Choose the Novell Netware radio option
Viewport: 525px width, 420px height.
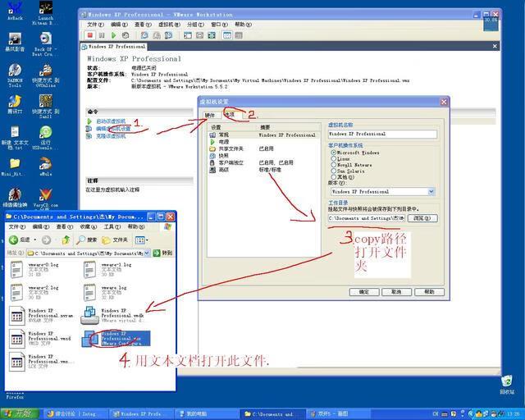(333, 164)
